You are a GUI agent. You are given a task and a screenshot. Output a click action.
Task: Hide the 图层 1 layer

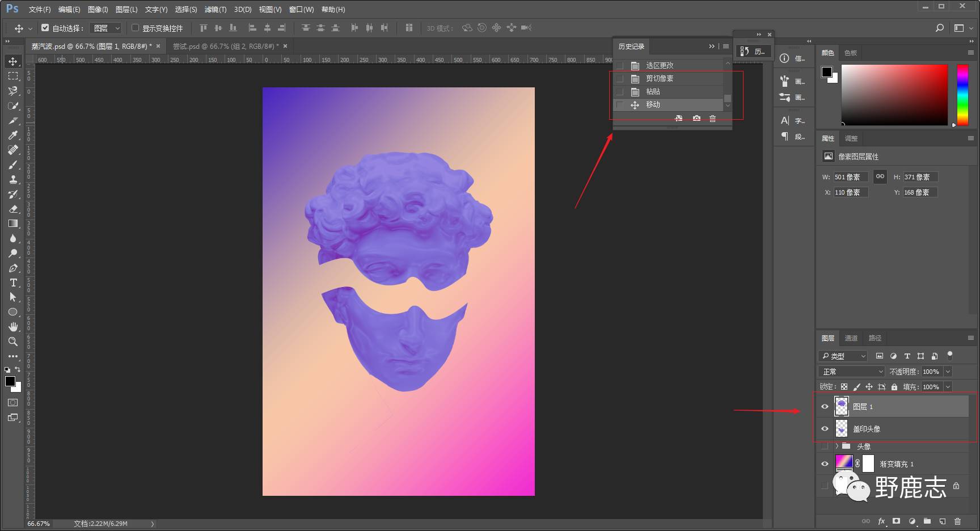[825, 406]
